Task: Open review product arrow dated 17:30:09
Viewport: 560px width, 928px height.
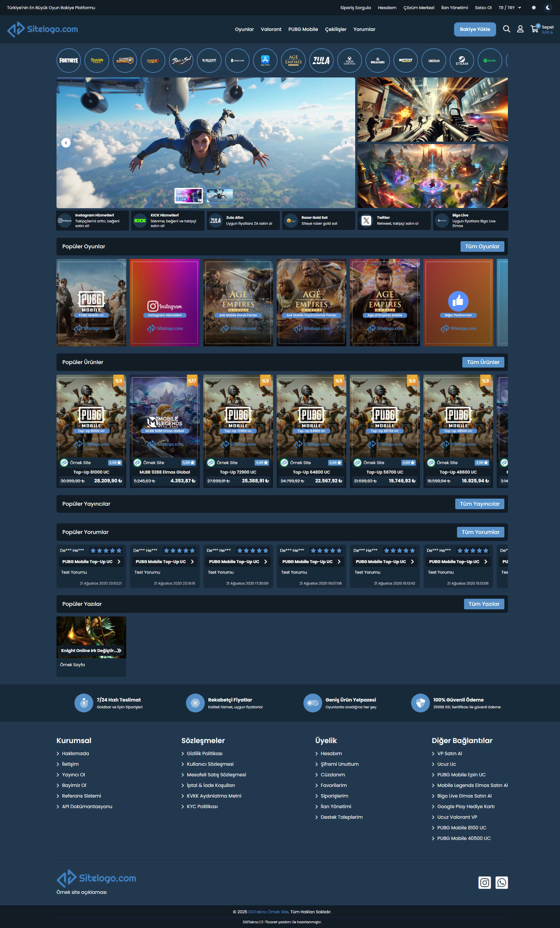Action: coord(266,562)
